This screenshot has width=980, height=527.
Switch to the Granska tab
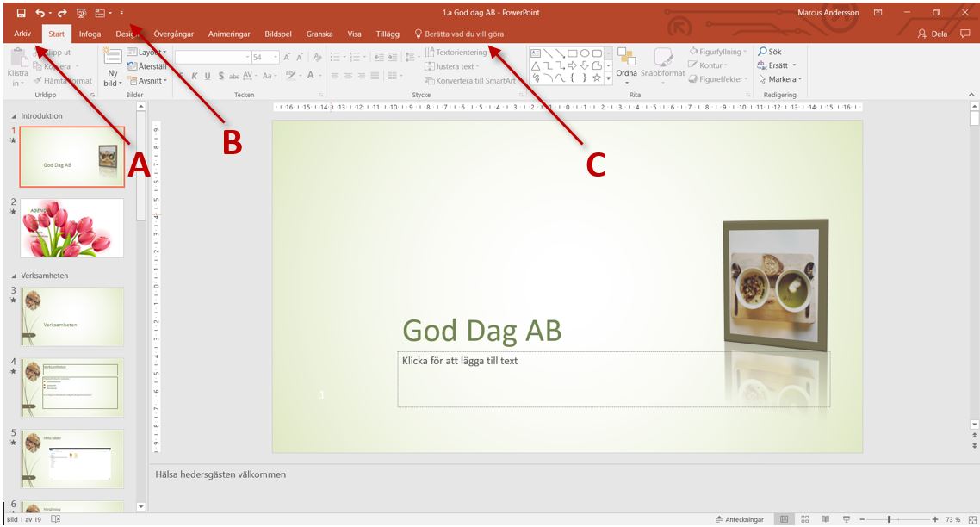319,34
